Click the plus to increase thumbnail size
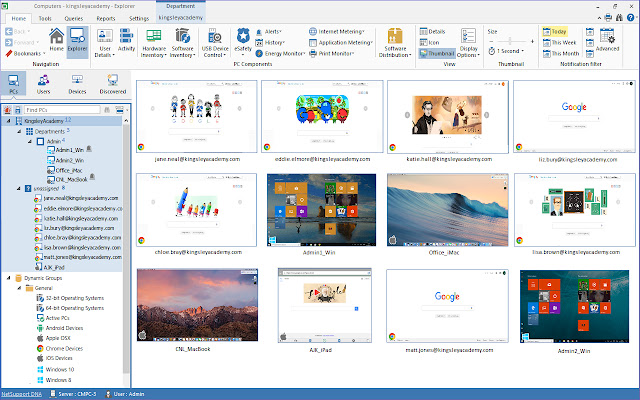This screenshot has height=400, width=640. point(532,41)
